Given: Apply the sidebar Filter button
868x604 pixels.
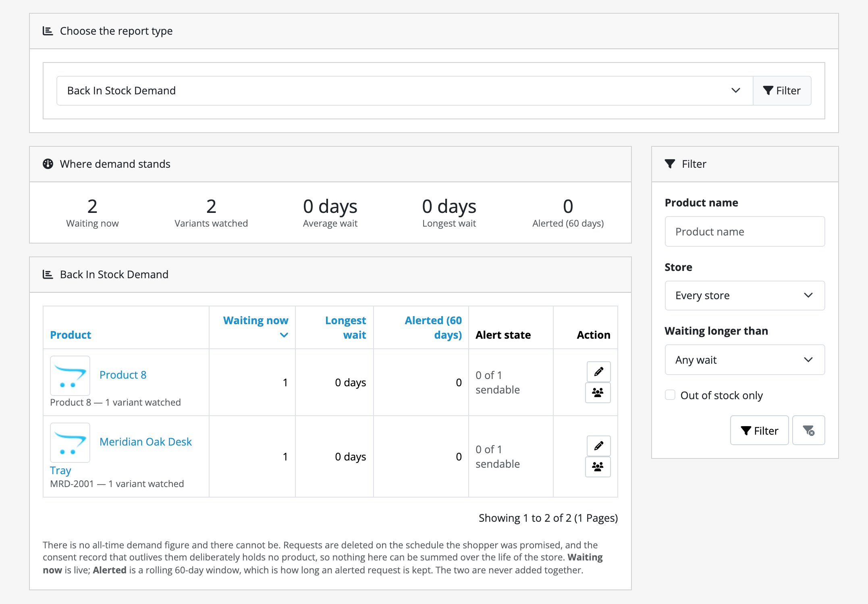Looking at the screenshot, I should (x=759, y=430).
